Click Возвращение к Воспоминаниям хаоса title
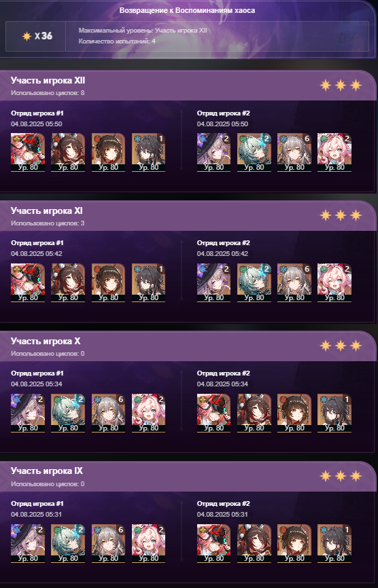Image resolution: width=378 pixels, height=588 pixels. [188, 10]
